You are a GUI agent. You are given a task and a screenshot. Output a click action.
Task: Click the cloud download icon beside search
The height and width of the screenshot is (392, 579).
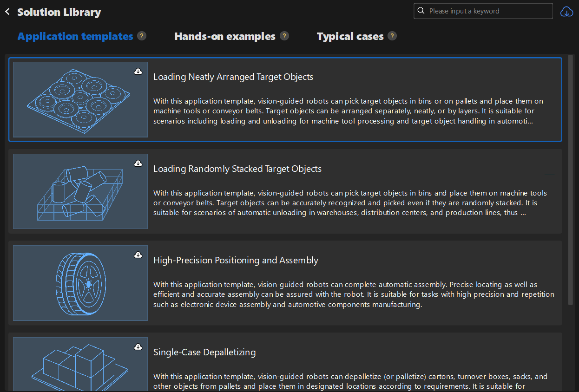pos(566,12)
